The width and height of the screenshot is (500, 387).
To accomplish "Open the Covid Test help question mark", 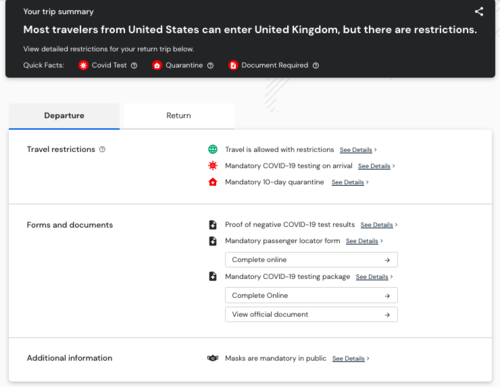I will coord(134,66).
